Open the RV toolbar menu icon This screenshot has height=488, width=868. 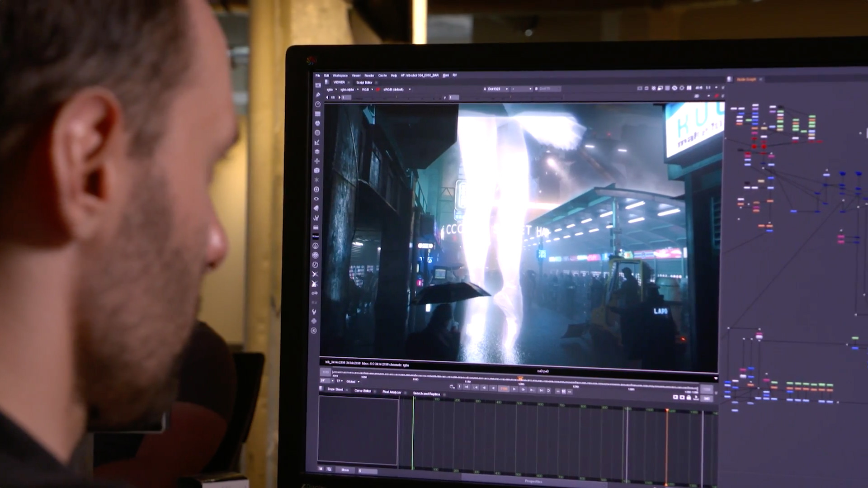click(x=315, y=302)
